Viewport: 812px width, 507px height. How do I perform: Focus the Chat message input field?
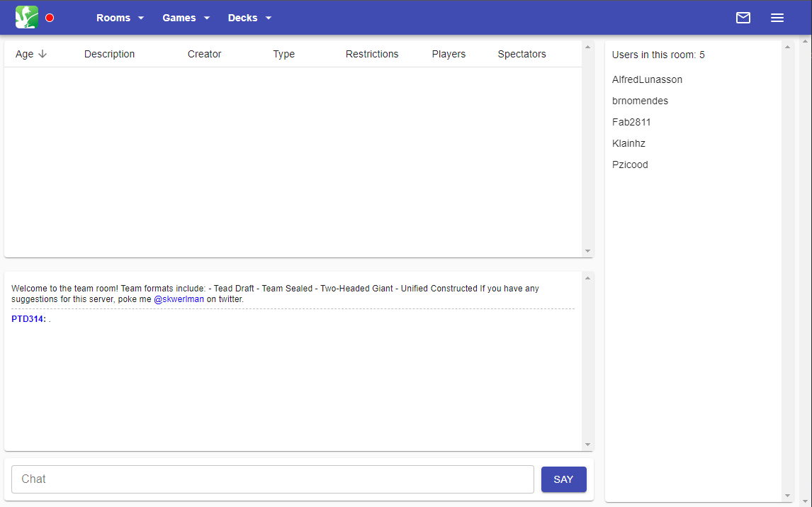[x=272, y=479]
